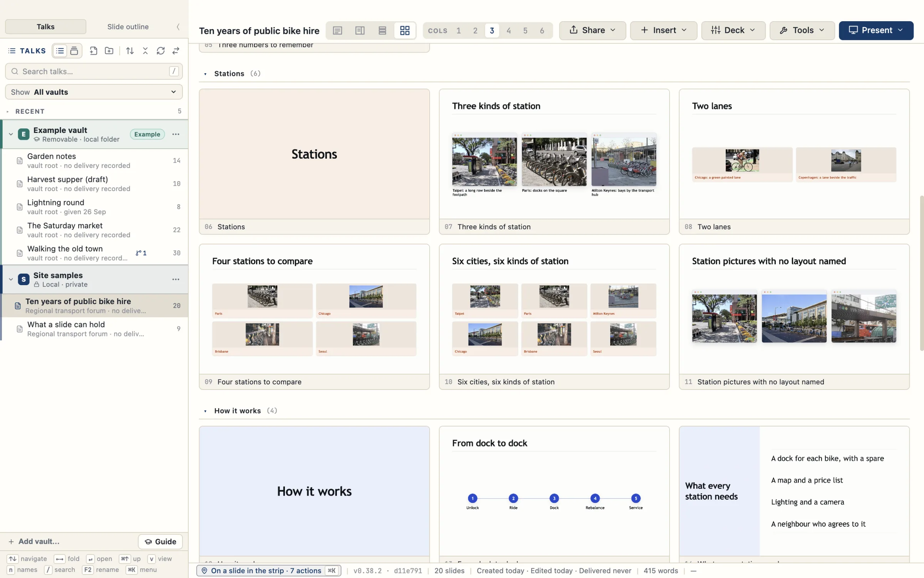Open the What a slide can hold talk
Image resolution: width=924 pixels, height=578 pixels.
[x=95, y=329]
